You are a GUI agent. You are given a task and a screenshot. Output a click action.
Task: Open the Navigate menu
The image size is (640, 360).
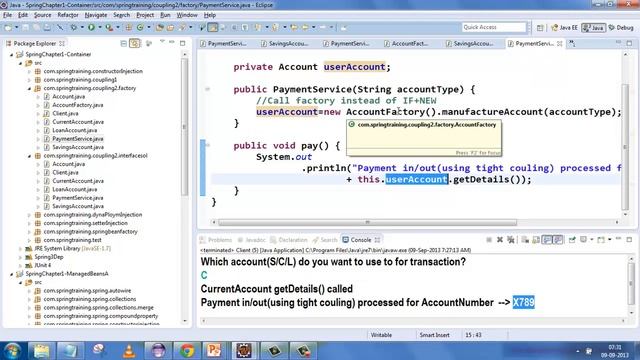[96, 15]
